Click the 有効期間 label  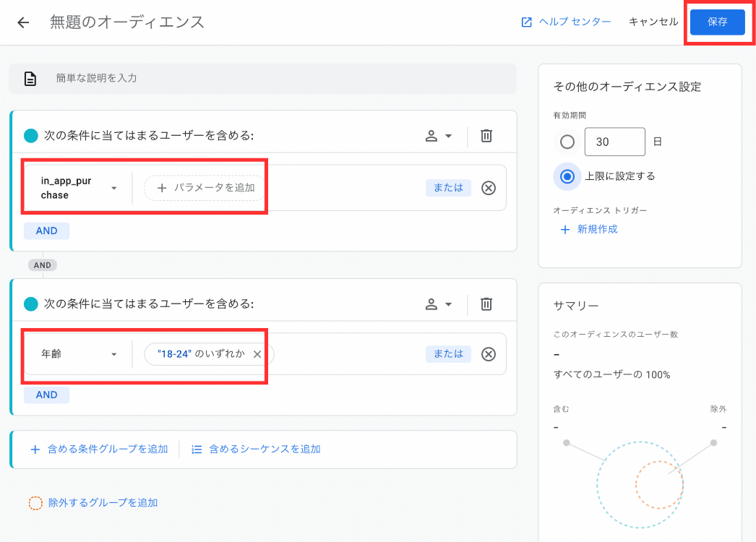[570, 115]
